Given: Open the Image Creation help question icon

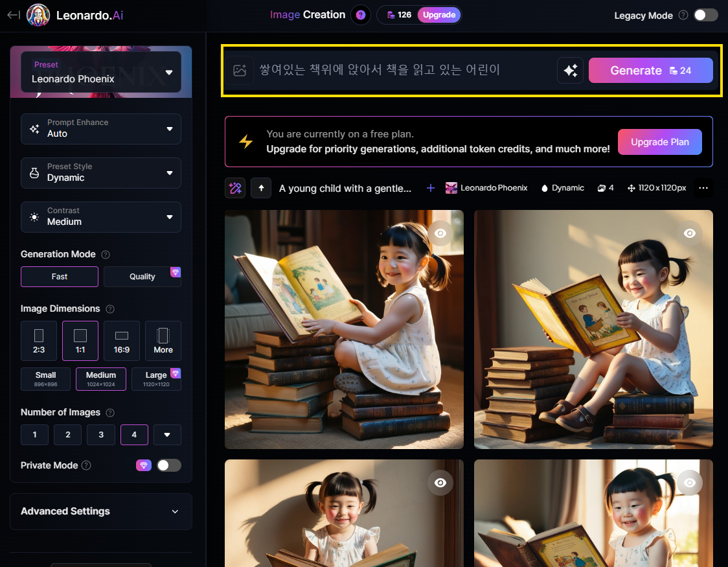Looking at the screenshot, I should (360, 15).
